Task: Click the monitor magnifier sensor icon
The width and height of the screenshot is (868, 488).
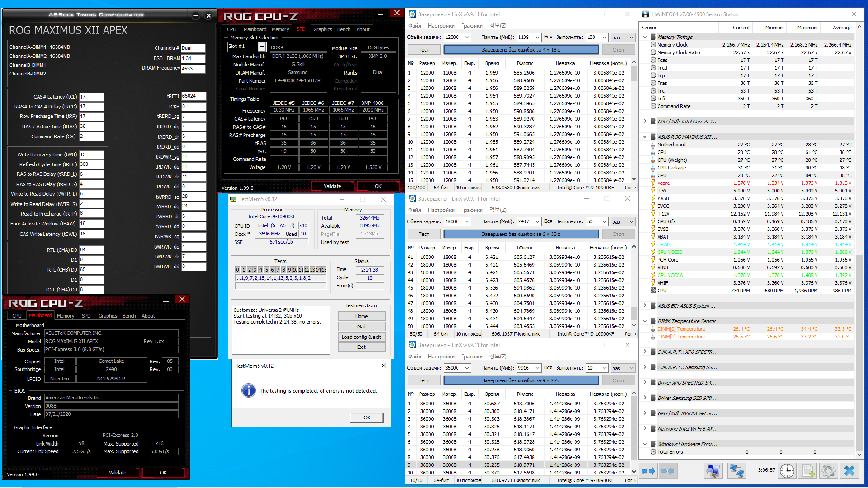Action: tap(712, 471)
